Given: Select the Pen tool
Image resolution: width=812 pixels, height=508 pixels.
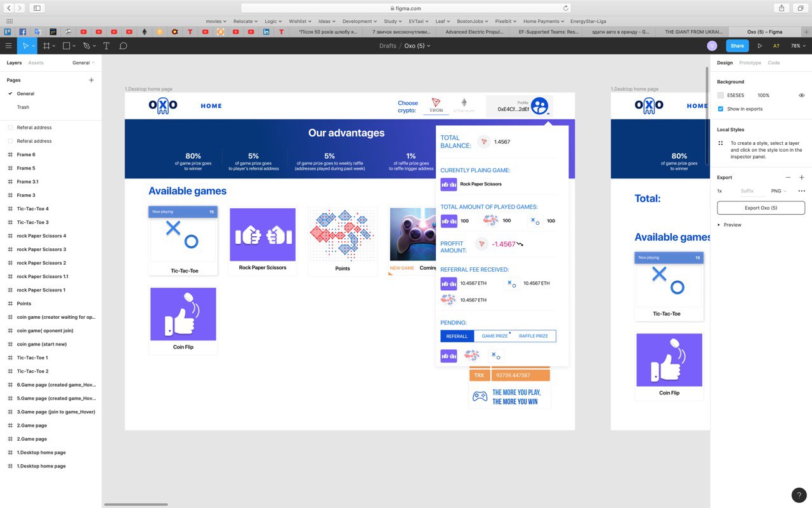Looking at the screenshot, I should coord(86,46).
